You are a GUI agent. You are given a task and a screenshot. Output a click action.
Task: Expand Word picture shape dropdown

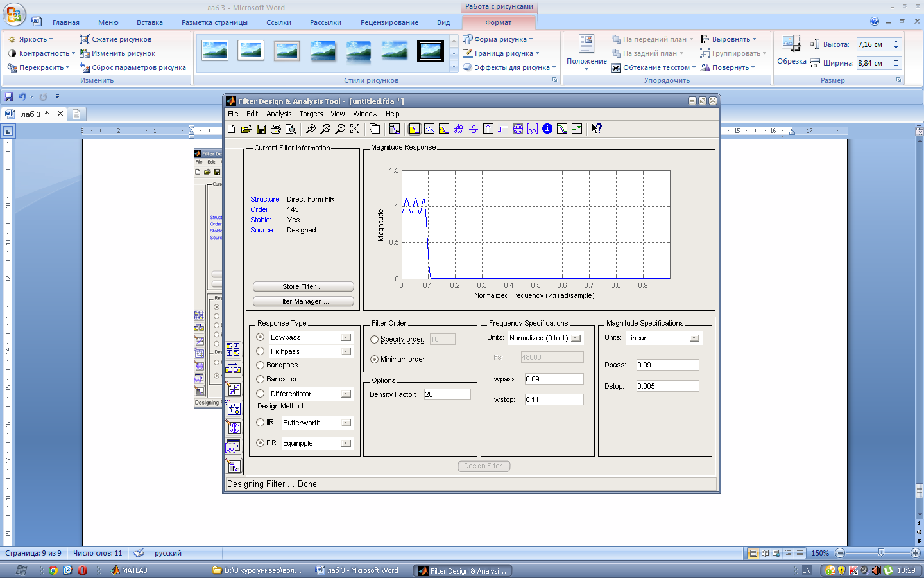[498, 39]
